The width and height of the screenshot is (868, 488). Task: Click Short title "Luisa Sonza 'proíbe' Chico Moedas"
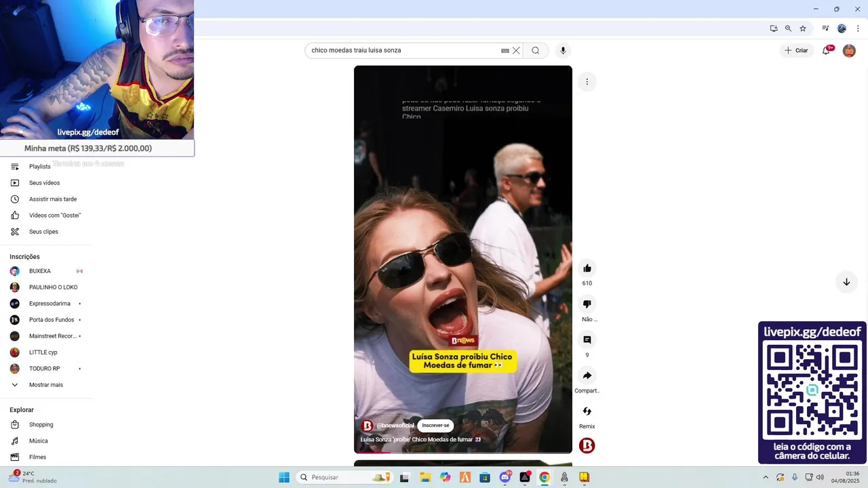pyautogui.click(x=420, y=440)
